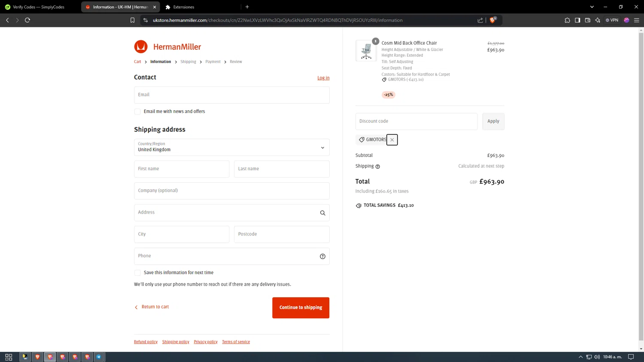Image resolution: width=644 pixels, height=362 pixels.
Task: Open the Leo AI sparkle icon
Action: pyautogui.click(x=598, y=20)
